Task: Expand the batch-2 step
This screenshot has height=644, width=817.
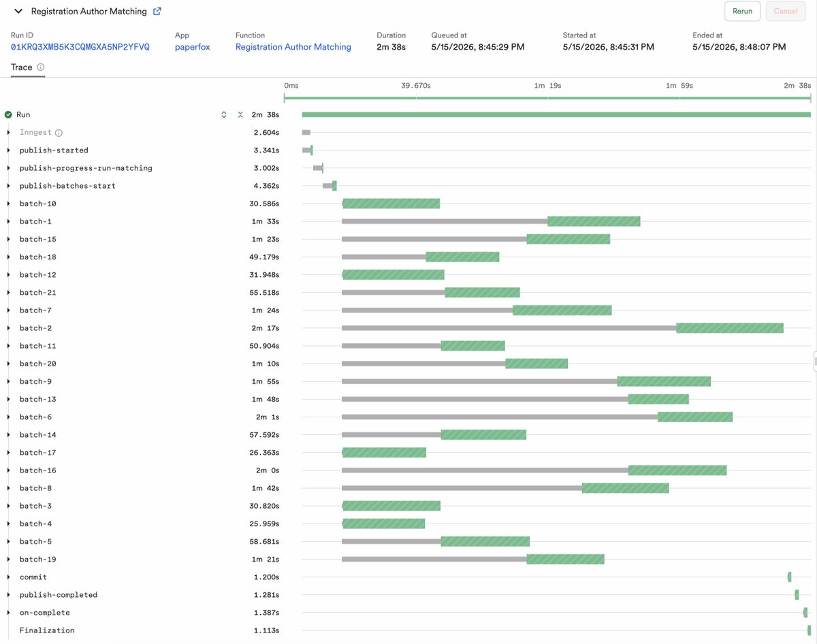Action: tap(9, 328)
